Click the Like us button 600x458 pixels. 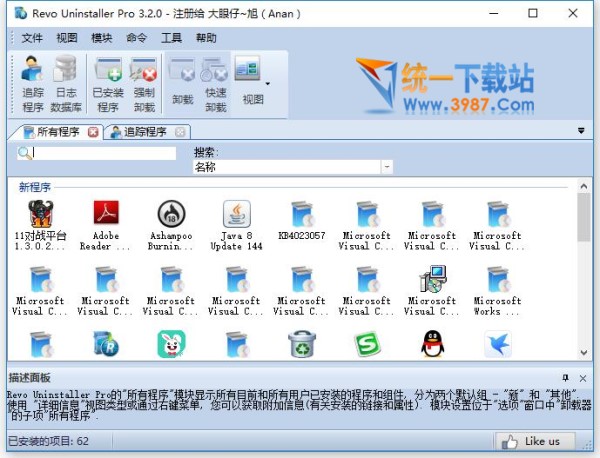tap(535, 442)
